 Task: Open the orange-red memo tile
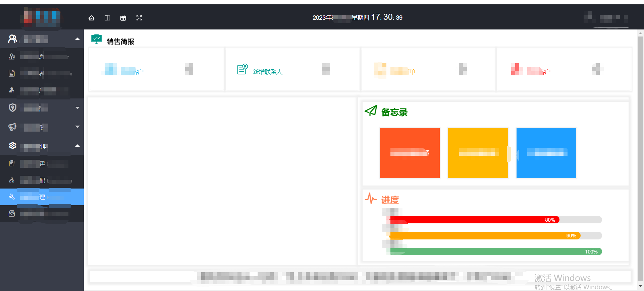pyautogui.click(x=410, y=153)
